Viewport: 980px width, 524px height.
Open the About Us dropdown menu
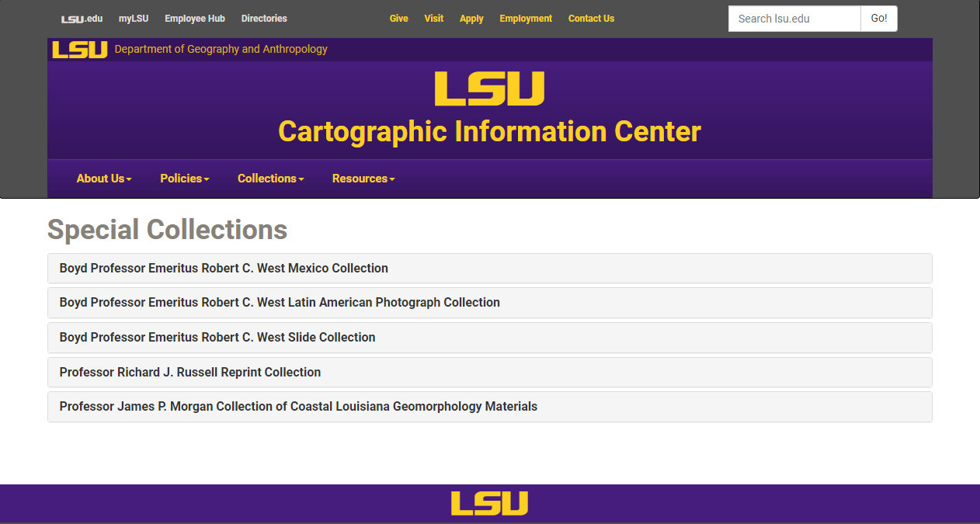point(104,179)
